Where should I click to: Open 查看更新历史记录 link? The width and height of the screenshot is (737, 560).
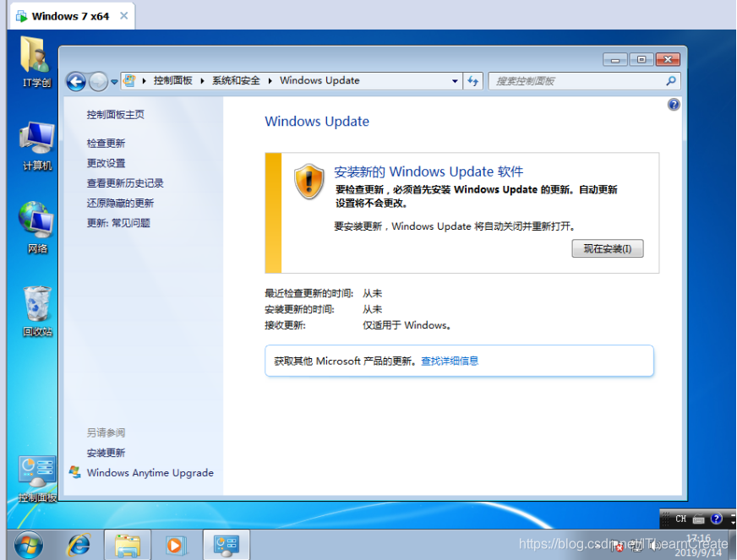point(125,183)
